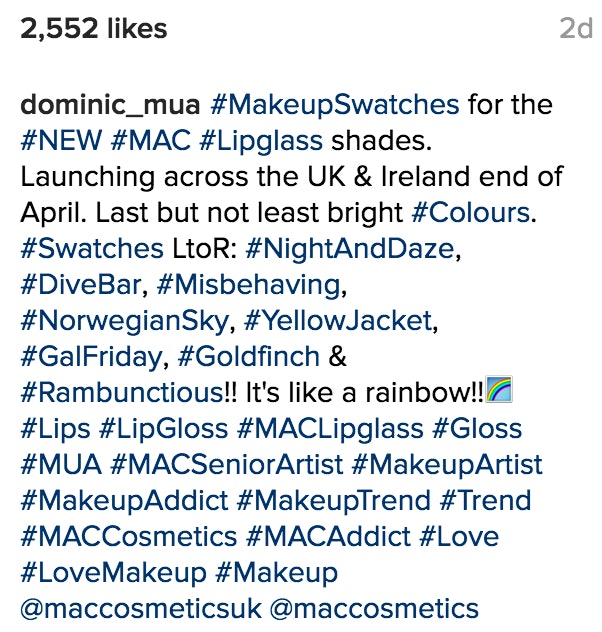
Task: Tap the #Goldfinch hashtag
Action: click(249, 357)
